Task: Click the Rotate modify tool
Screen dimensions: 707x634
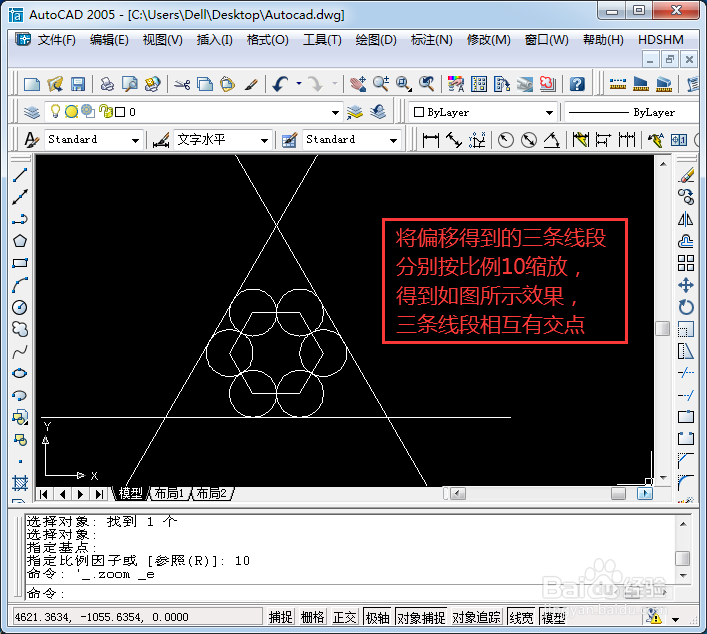Action: 686,308
